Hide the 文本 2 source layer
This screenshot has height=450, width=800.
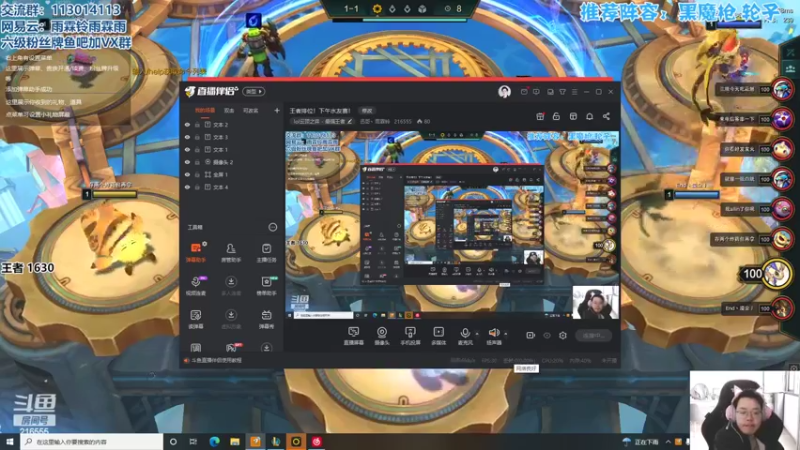[187, 124]
